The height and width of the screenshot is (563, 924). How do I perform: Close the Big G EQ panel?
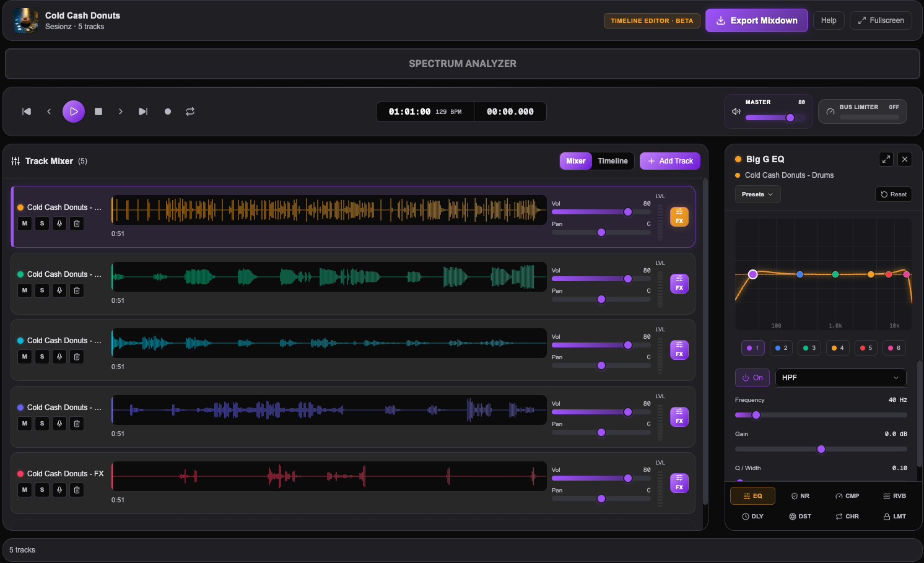(x=905, y=159)
